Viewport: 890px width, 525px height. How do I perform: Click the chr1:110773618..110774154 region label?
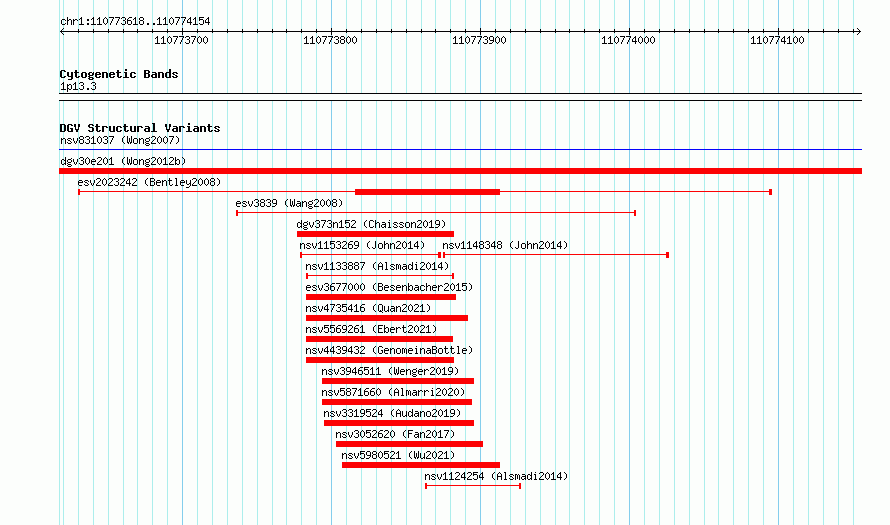click(135, 21)
